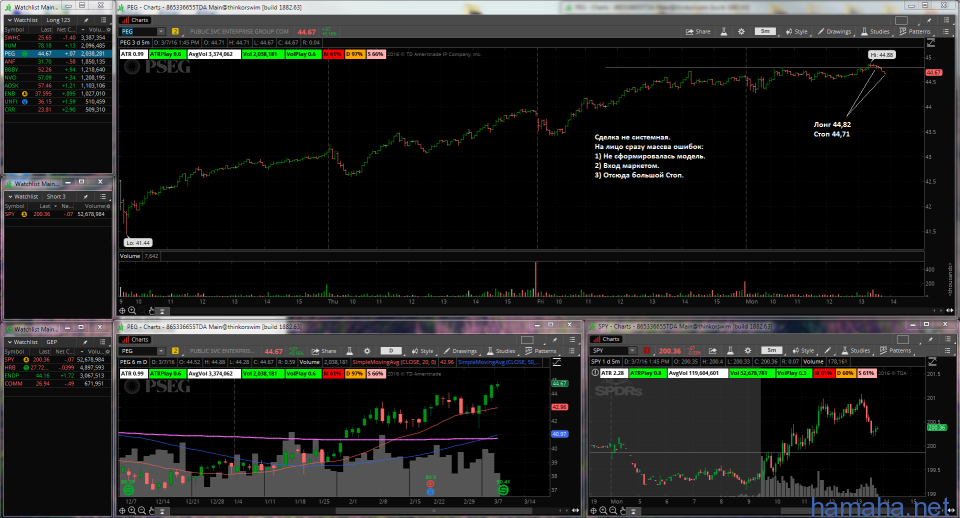Click yellow link color 2 in main PEG chart
Viewport: 960px width, 518px height.
tap(175, 31)
